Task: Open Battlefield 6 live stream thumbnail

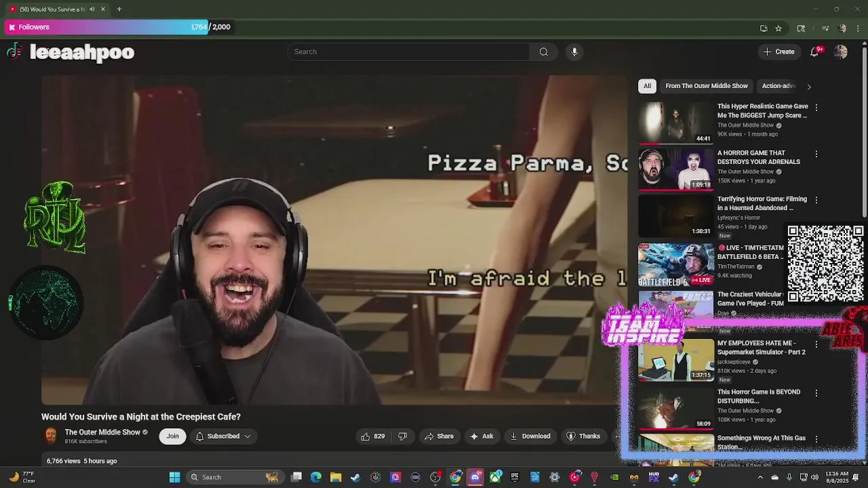Action: pyautogui.click(x=675, y=265)
